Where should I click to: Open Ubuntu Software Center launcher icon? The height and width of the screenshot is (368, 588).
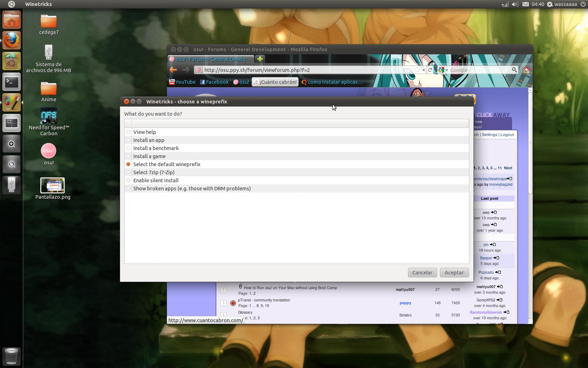click(12, 61)
